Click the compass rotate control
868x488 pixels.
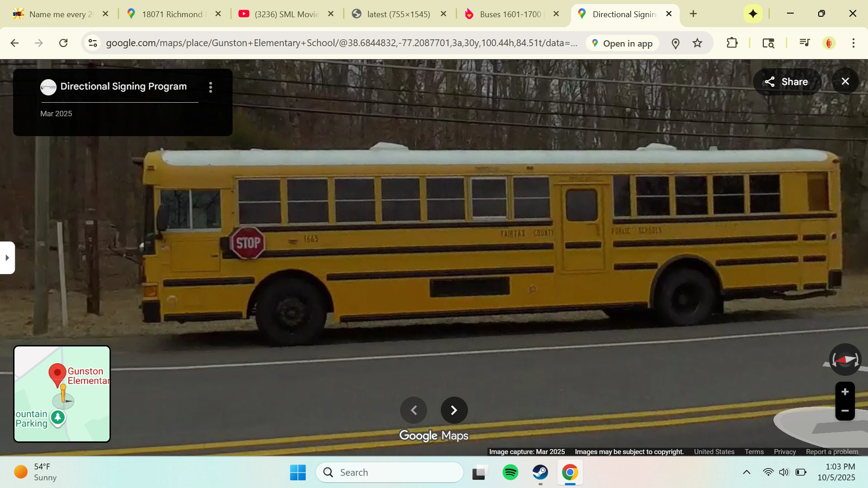coord(844,360)
